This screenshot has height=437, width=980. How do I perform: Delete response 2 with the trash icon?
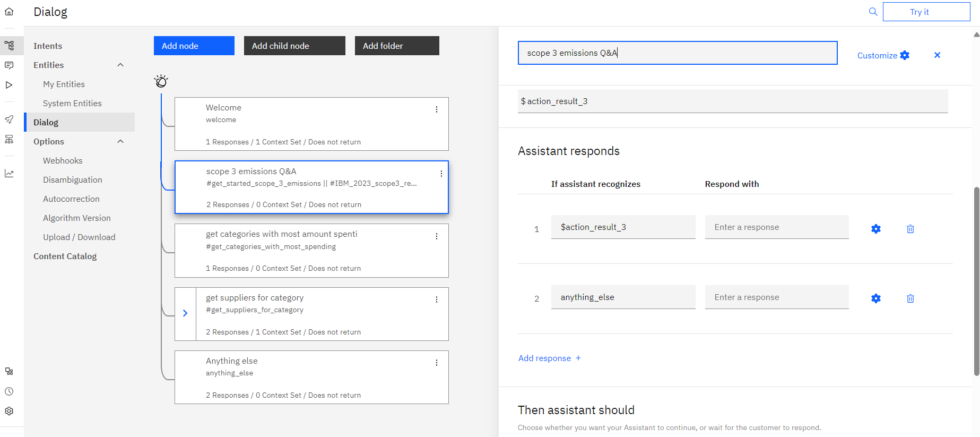pos(910,298)
